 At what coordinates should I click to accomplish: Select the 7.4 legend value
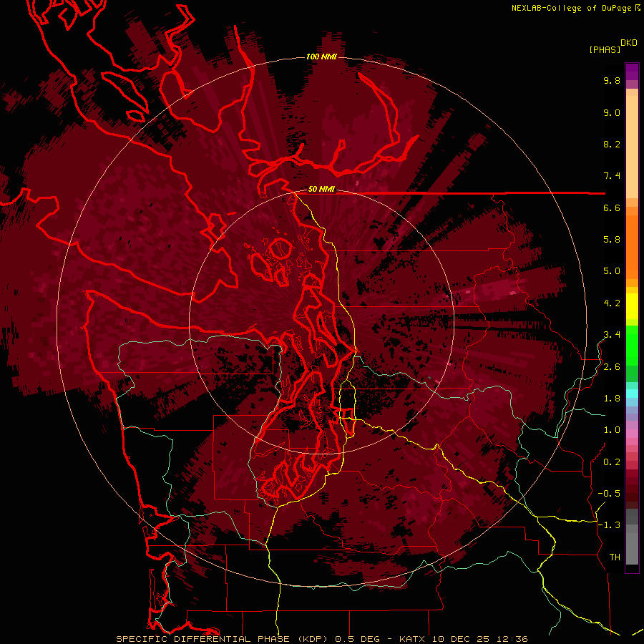(612, 176)
